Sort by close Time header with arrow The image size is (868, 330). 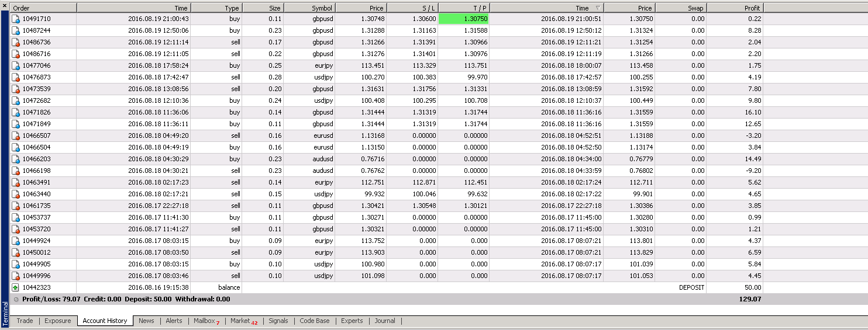(x=546, y=8)
